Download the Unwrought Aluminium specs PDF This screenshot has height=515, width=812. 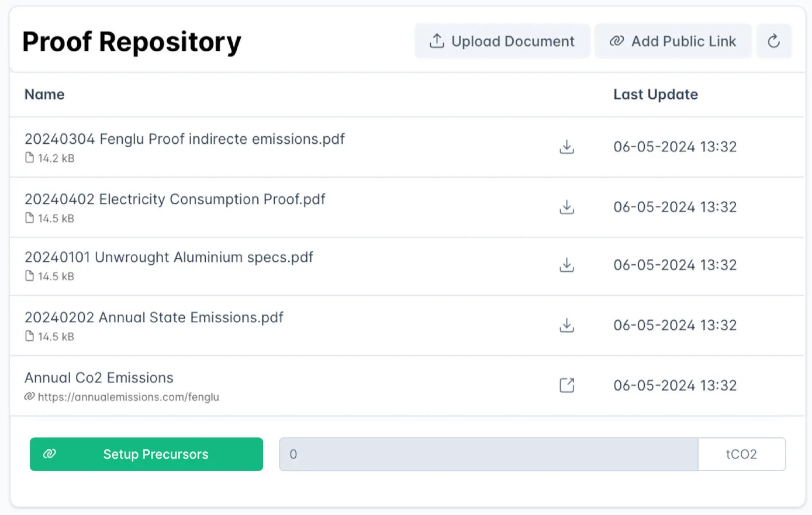(x=566, y=265)
